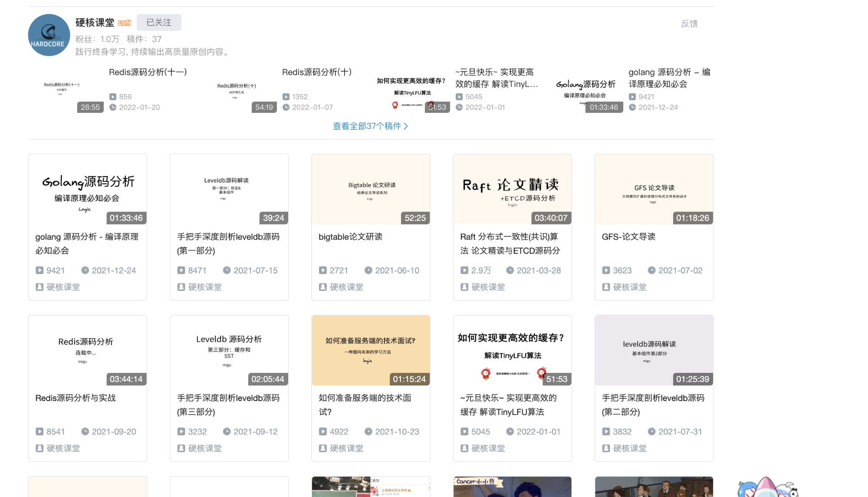Click play count icon beside 2.9万
The image size is (868, 497).
pyautogui.click(x=464, y=270)
